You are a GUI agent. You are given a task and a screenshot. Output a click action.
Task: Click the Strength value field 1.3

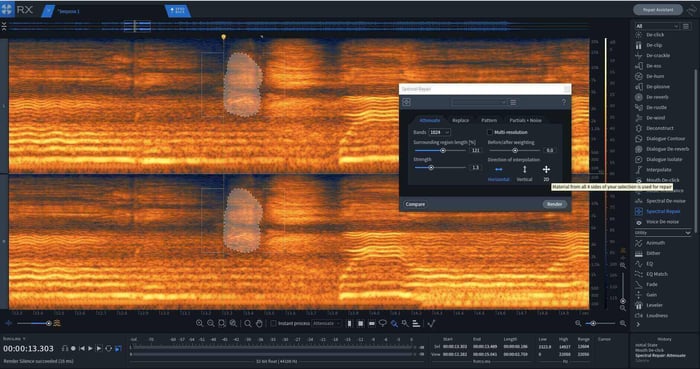[x=475, y=168]
